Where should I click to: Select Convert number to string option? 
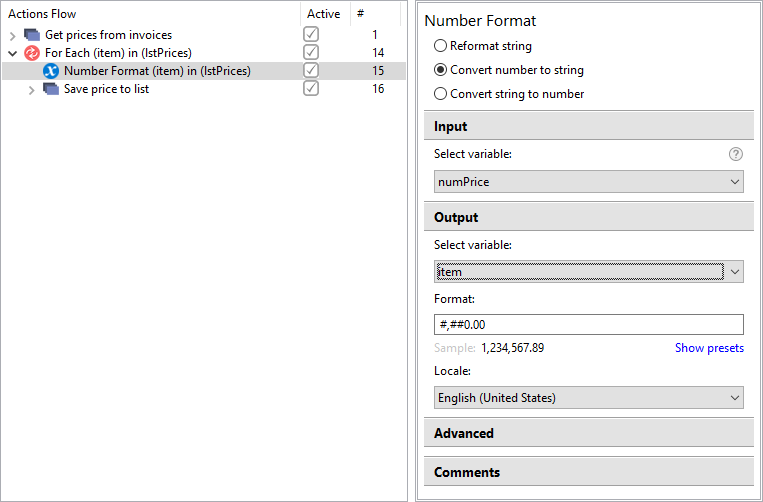440,70
